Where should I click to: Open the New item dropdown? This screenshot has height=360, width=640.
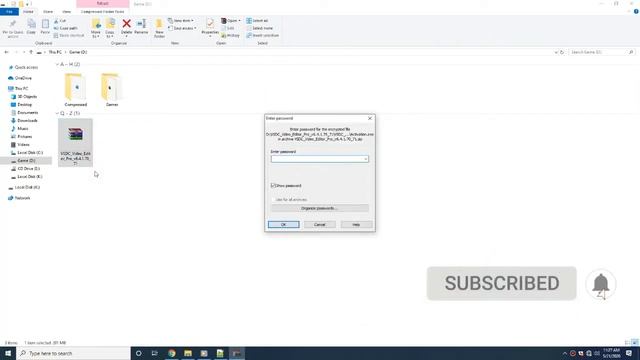click(x=181, y=20)
